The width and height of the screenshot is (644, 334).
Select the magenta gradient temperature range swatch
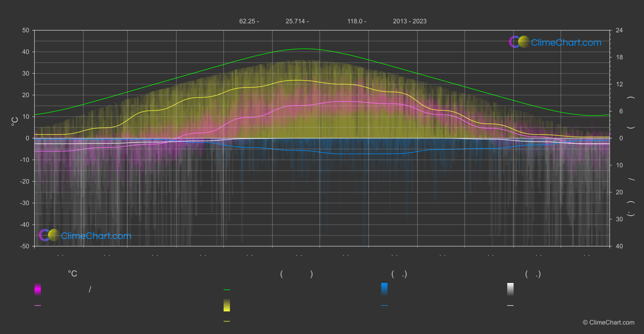38,289
